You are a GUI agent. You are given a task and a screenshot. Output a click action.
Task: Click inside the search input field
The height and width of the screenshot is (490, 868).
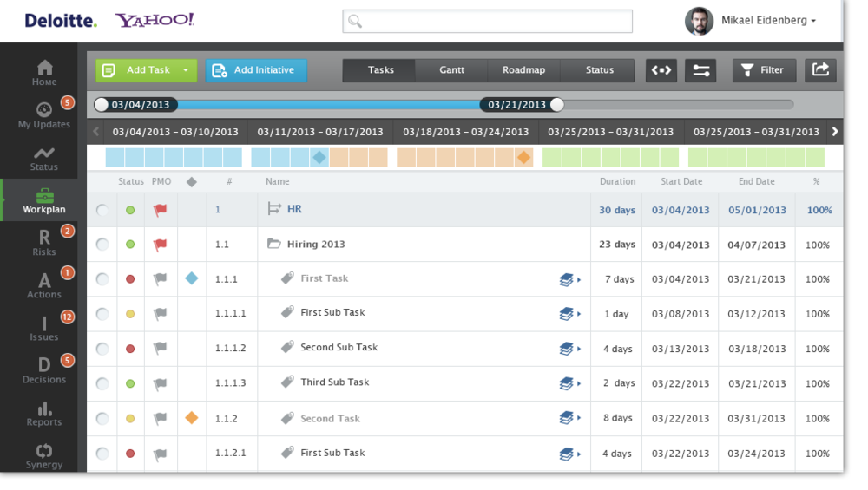tap(487, 22)
